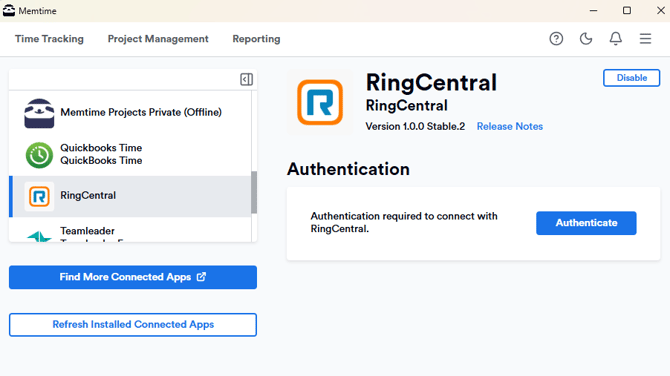The image size is (670, 376).
Task: Click the Authentication heading
Action: tap(348, 169)
